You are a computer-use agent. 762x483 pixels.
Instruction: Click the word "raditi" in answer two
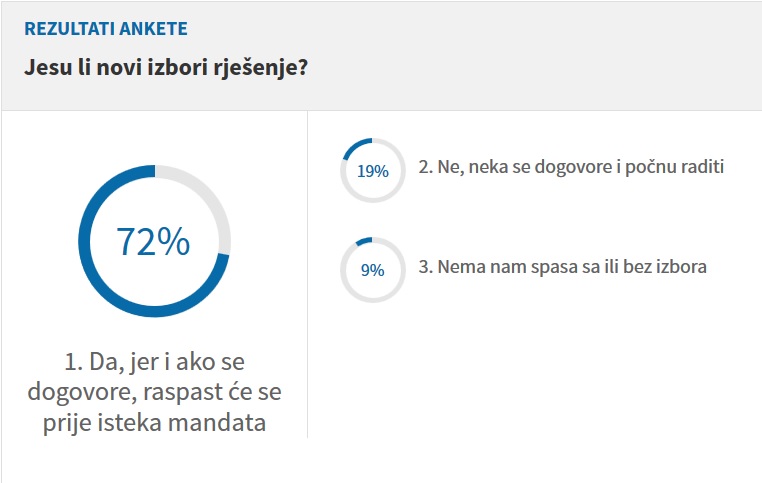(700, 167)
